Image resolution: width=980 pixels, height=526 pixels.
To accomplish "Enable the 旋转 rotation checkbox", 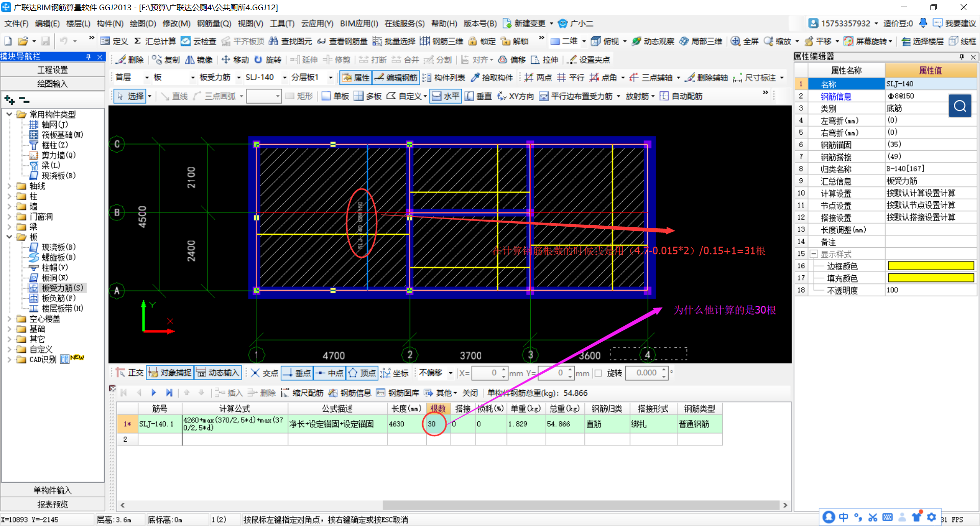I will click(598, 373).
